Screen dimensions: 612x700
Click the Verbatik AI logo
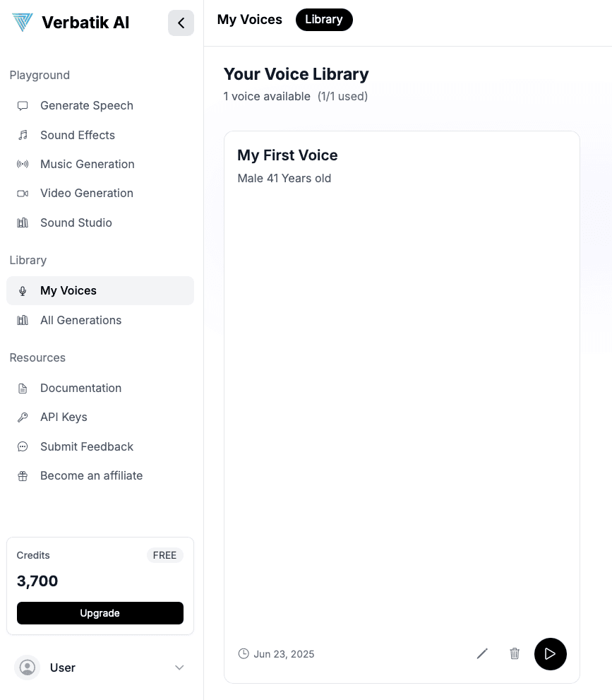coord(23,23)
